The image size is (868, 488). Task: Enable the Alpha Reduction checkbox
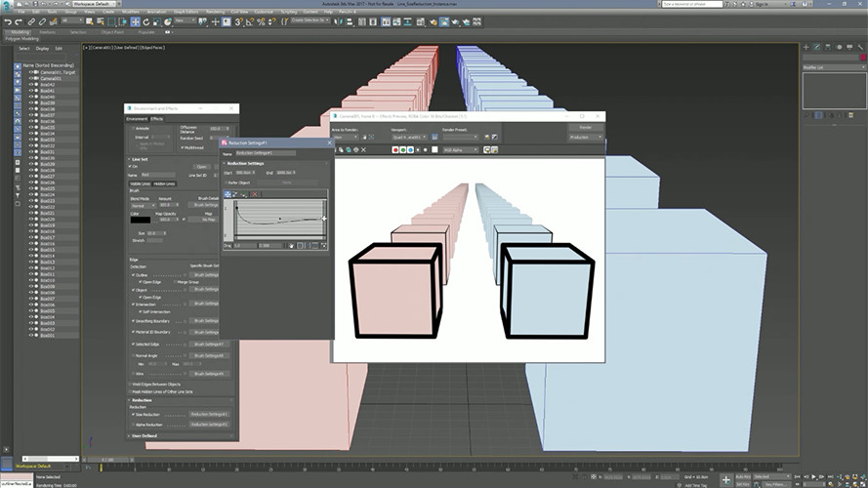134,425
